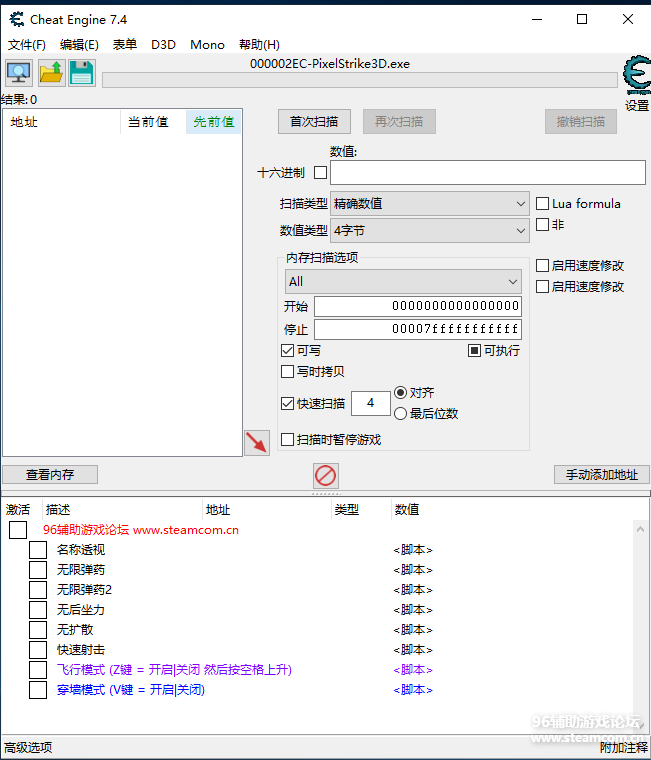Toggle the 无限弹药 cheat checkbox

[38, 570]
